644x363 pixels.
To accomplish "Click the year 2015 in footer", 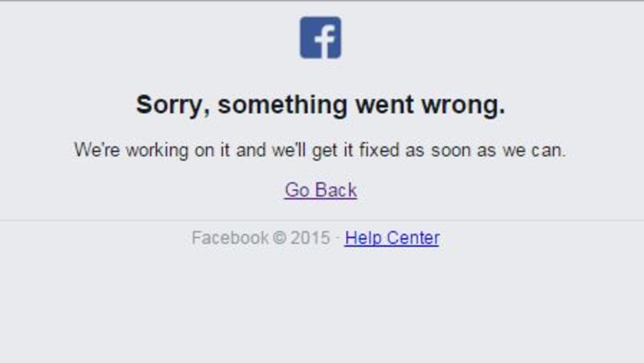I will pos(310,237).
